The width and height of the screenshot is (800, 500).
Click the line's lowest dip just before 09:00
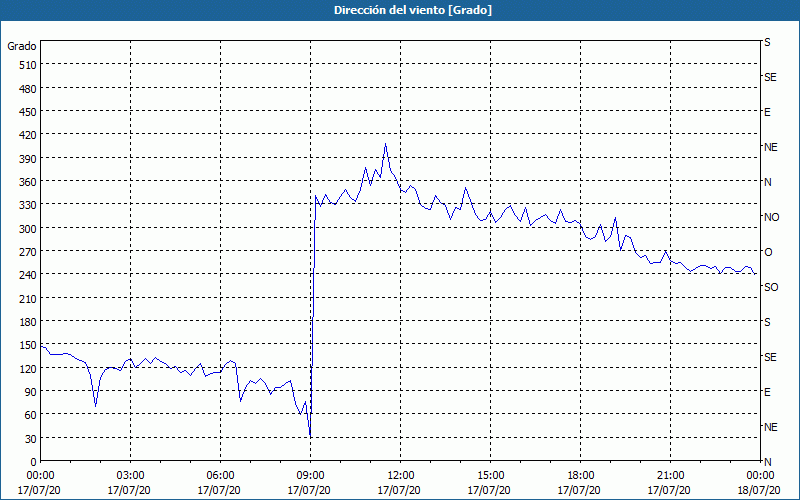(x=310, y=436)
